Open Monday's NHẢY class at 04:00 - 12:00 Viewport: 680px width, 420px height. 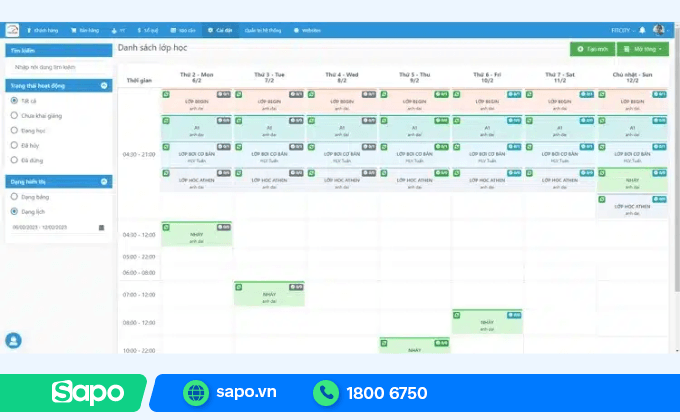pyautogui.click(x=196, y=234)
